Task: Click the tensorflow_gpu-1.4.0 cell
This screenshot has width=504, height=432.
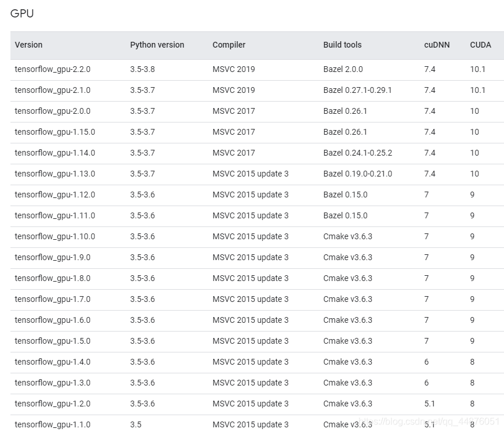Action: 53,362
